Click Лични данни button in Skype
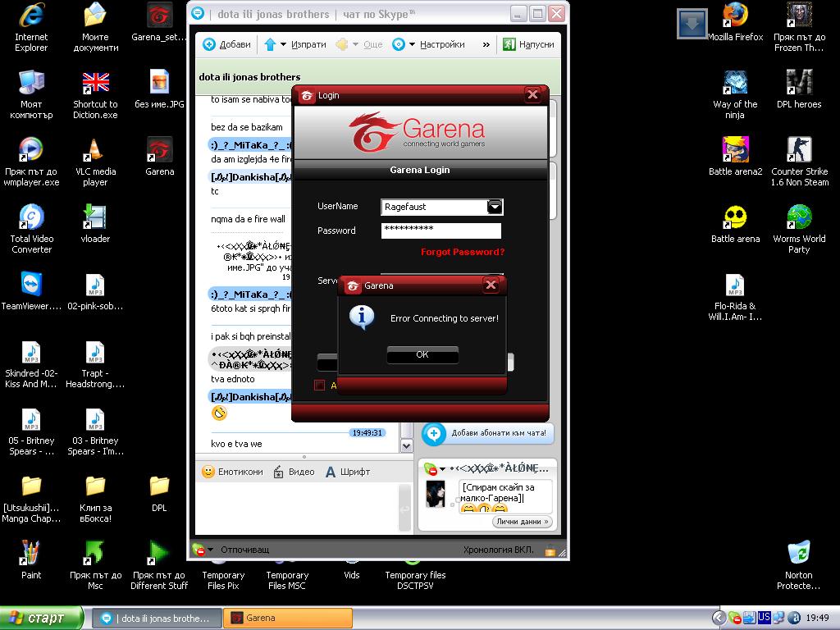 pos(523,522)
